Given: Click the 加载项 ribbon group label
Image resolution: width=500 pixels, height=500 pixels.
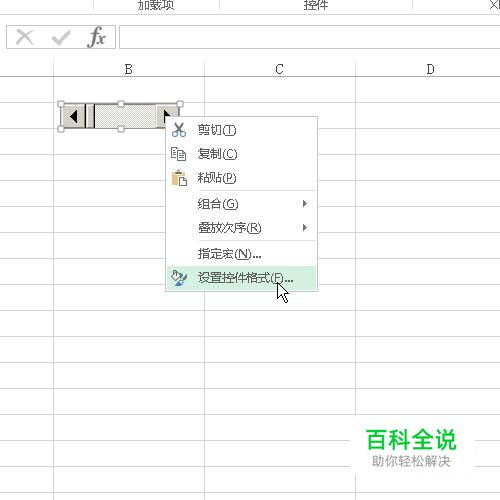Looking at the screenshot, I should point(156,5).
